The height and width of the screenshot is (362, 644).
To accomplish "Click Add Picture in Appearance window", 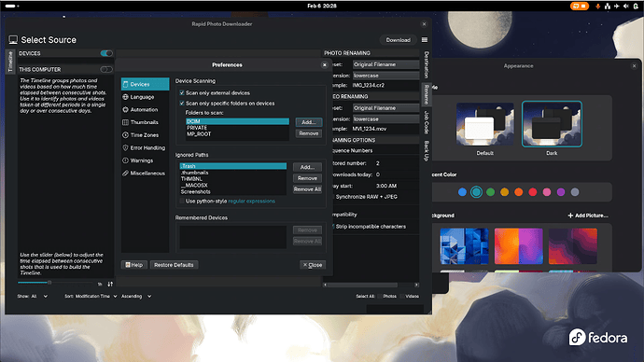I will [x=588, y=216].
